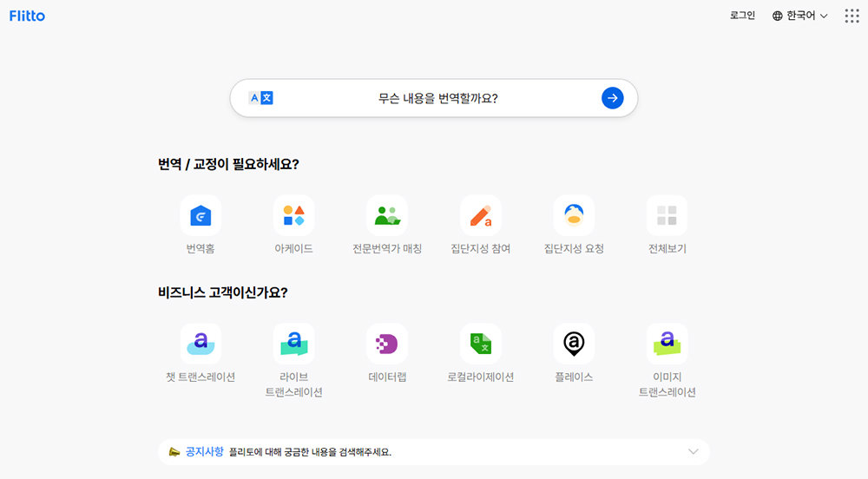The width and height of the screenshot is (868, 479).
Task: Open the 번역홈 translation home icon
Action: pos(201,215)
